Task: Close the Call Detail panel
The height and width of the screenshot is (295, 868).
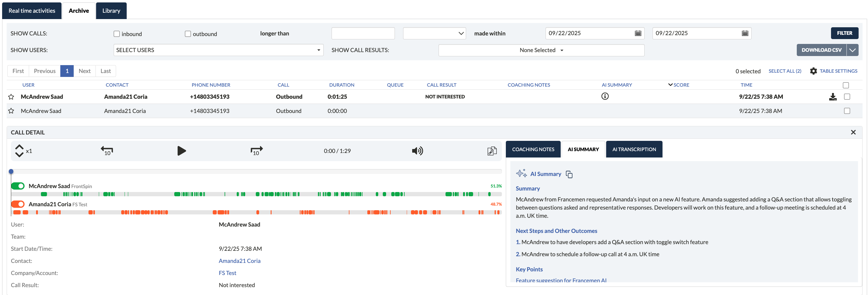Action: tap(853, 132)
